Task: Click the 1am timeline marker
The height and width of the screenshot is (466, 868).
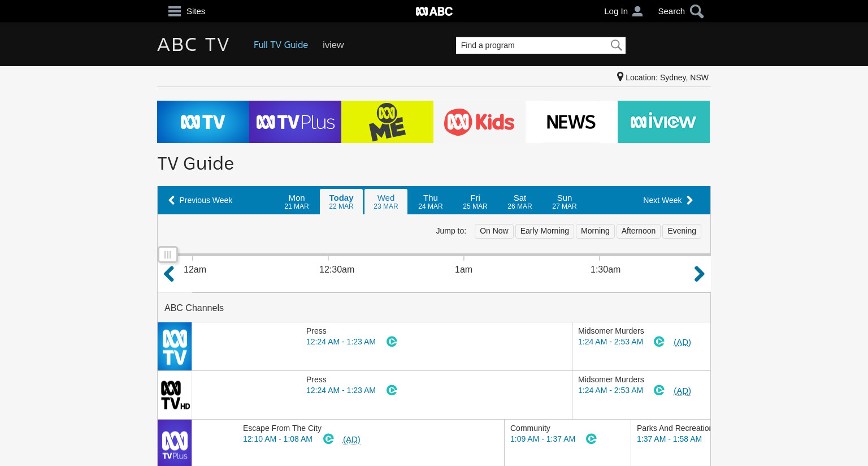Action: click(463, 269)
